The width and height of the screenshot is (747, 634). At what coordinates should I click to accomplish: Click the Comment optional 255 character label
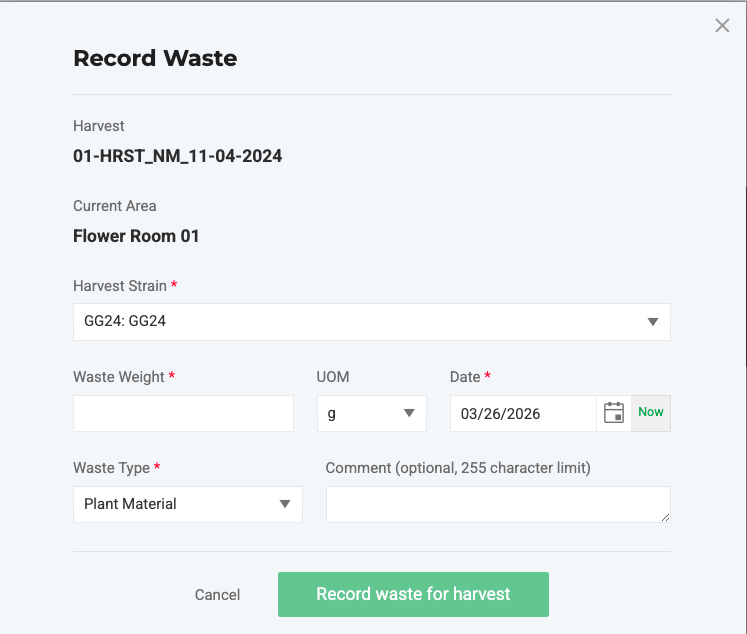(458, 468)
